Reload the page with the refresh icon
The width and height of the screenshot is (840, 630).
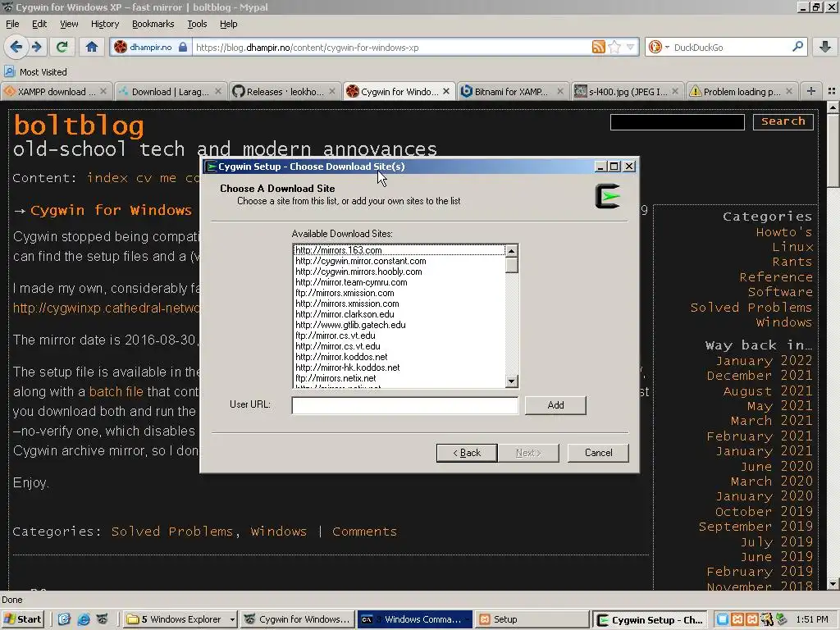[62, 47]
